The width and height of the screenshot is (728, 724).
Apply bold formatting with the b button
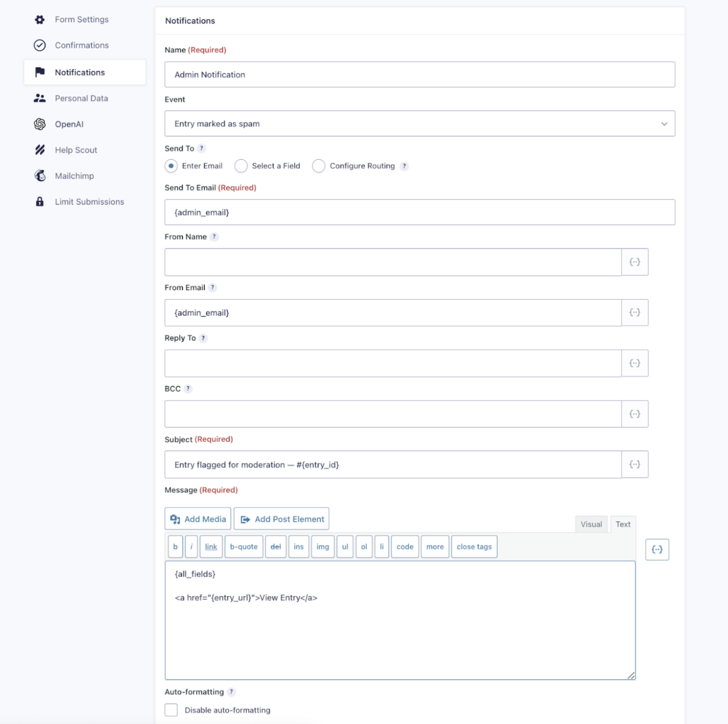[175, 546]
